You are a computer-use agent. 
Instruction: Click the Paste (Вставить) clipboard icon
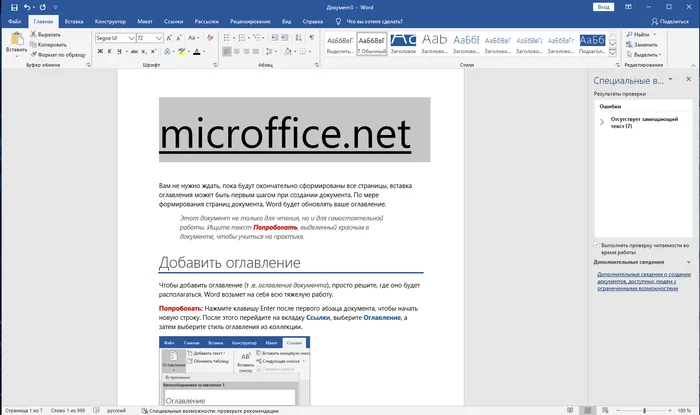click(17, 39)
